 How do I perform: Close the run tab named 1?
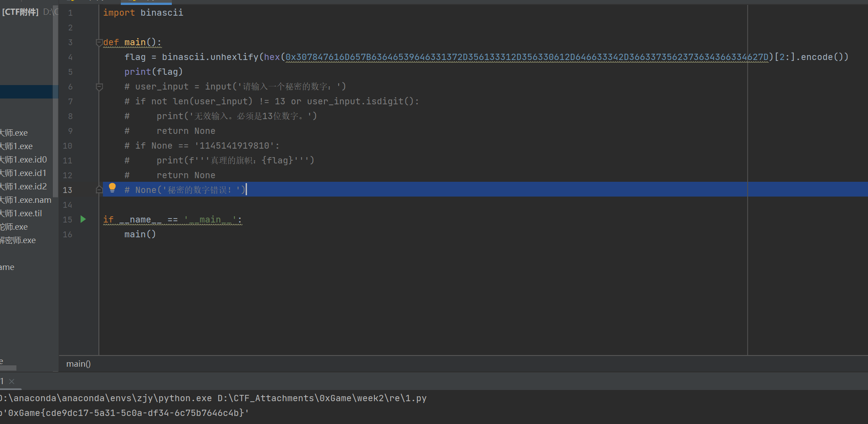[x=12, y=381]
